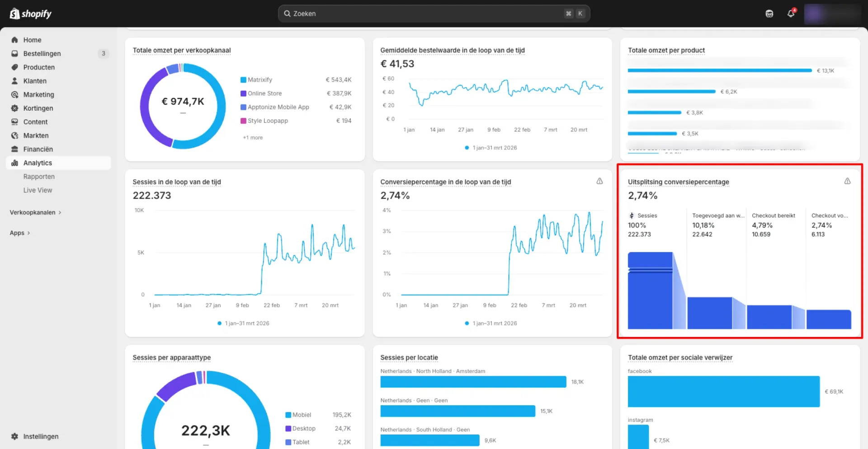The height and width of the screenshot is (449, 868).
Task: Click the Apptonize Mobile App legend swatch
Action: (243, 107)
